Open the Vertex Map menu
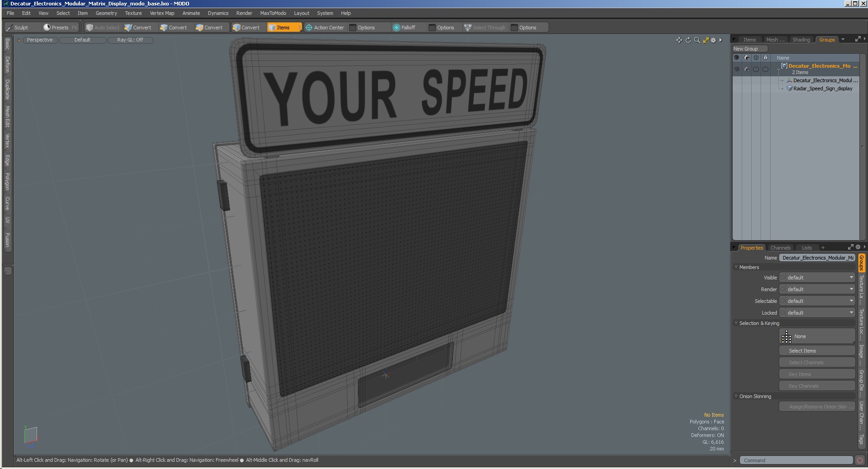 (162, 13)
